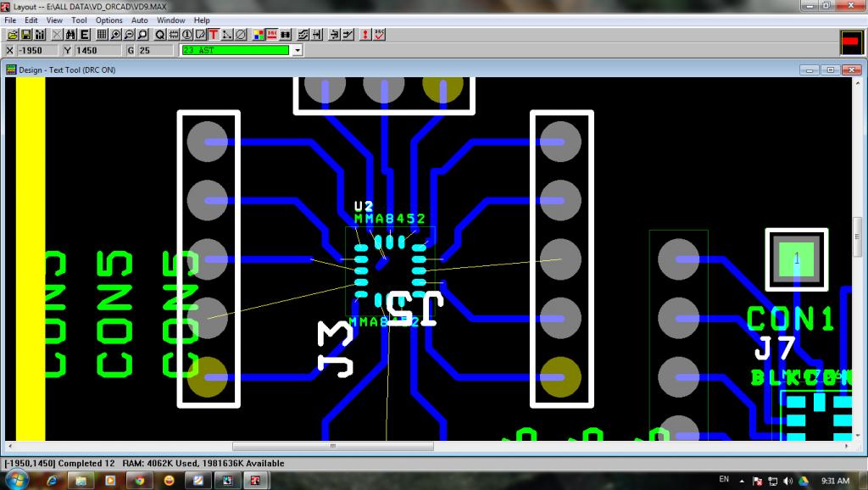Viewport: 868px width, 490px height.
Task: Click the red indicator box at top right
Action: (851, 42)
